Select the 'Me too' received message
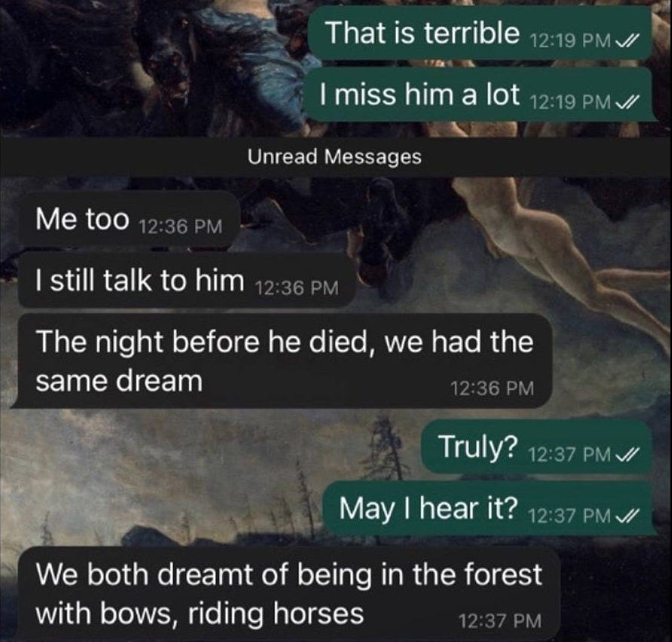672x642 pixels. 128,220
